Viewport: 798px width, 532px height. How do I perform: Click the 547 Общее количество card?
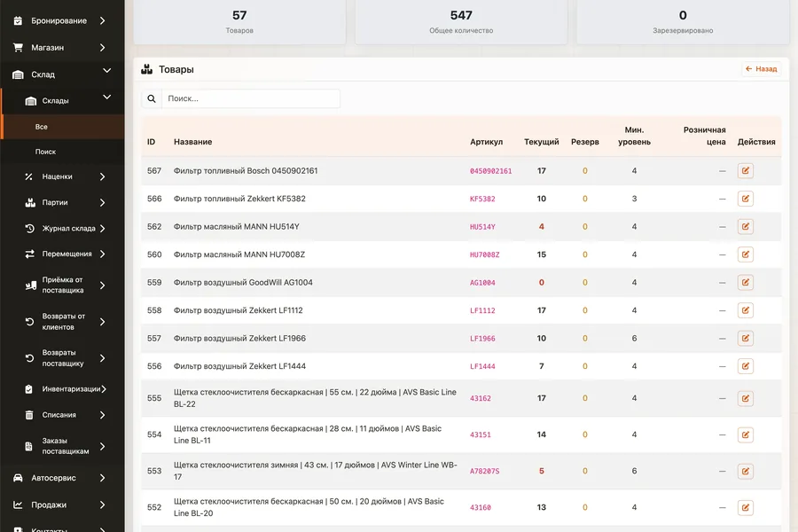pos(461,22)
